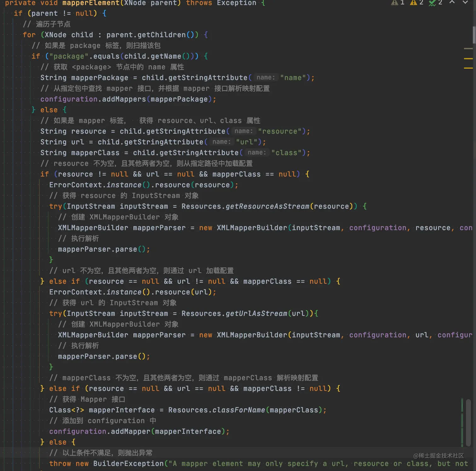Click the 'if (parent != null)' condition
Viewport: 476px width, 471px height.
pos(55,13)
